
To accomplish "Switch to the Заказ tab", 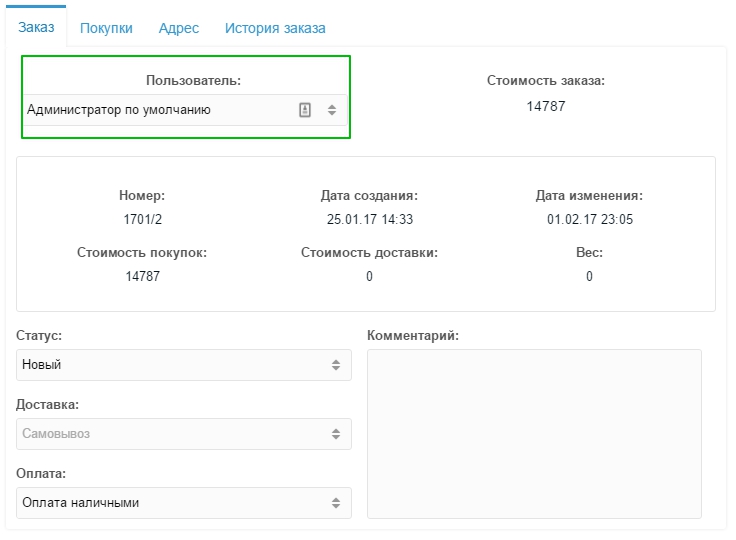I will pos(36,28).
